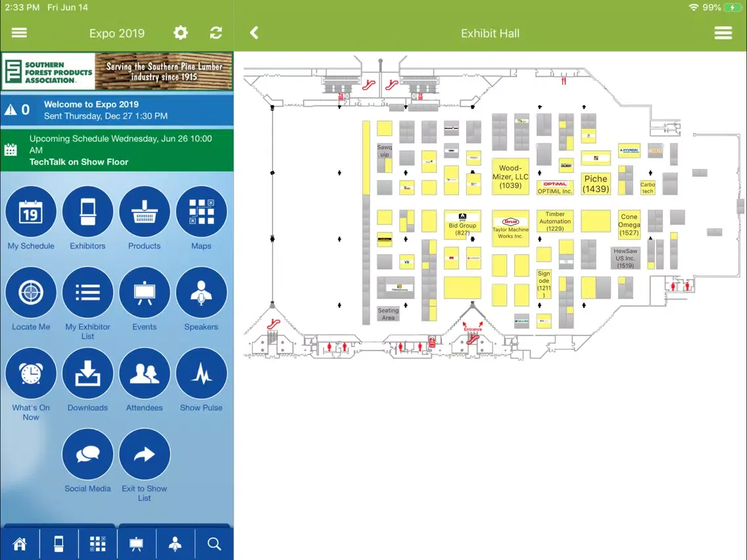The image size is (747, 560).
Task: Tap bottom bar search magnifier icon
Action: (214, 544)
